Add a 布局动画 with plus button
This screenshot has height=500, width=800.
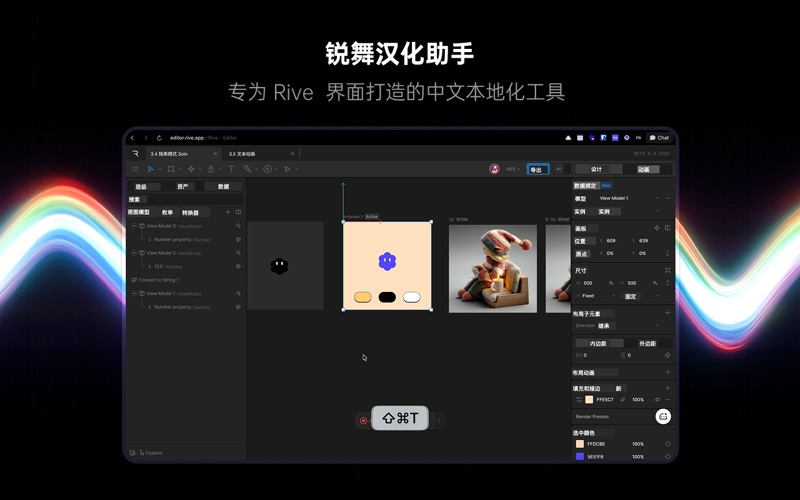pos(667,372)
